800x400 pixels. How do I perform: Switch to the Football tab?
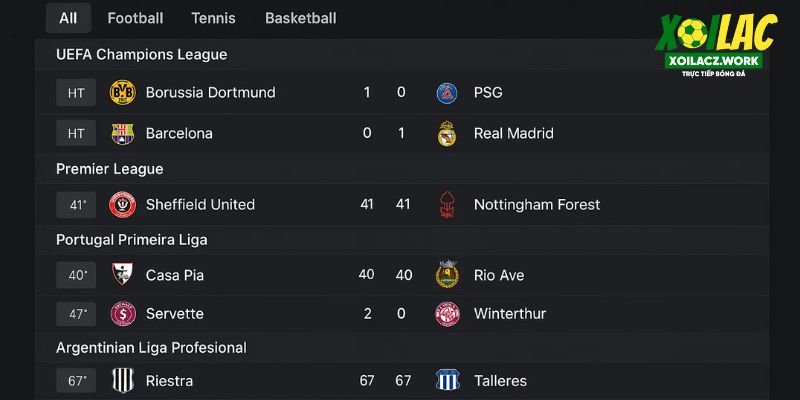click(x=135, y=18)
